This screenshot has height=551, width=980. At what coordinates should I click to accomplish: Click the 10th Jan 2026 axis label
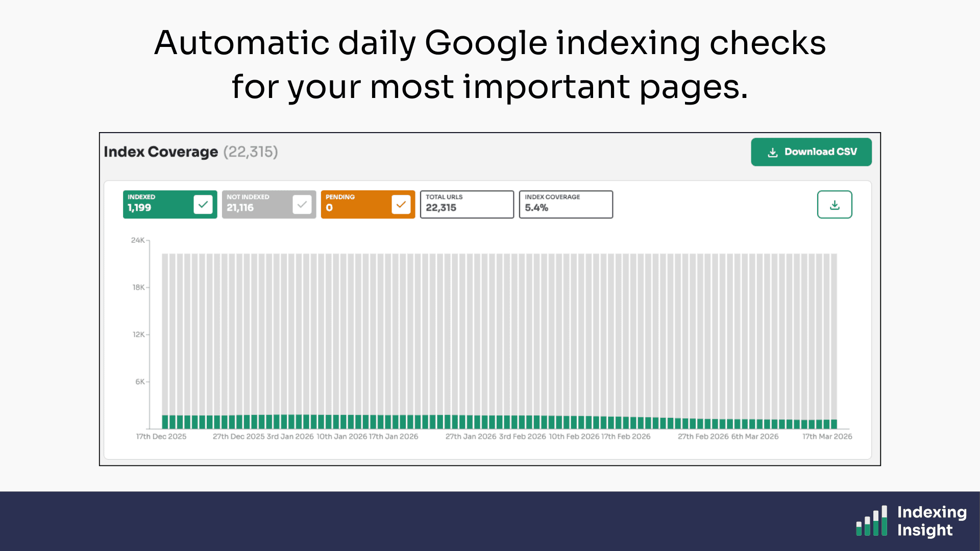click(x=341, y=437)
